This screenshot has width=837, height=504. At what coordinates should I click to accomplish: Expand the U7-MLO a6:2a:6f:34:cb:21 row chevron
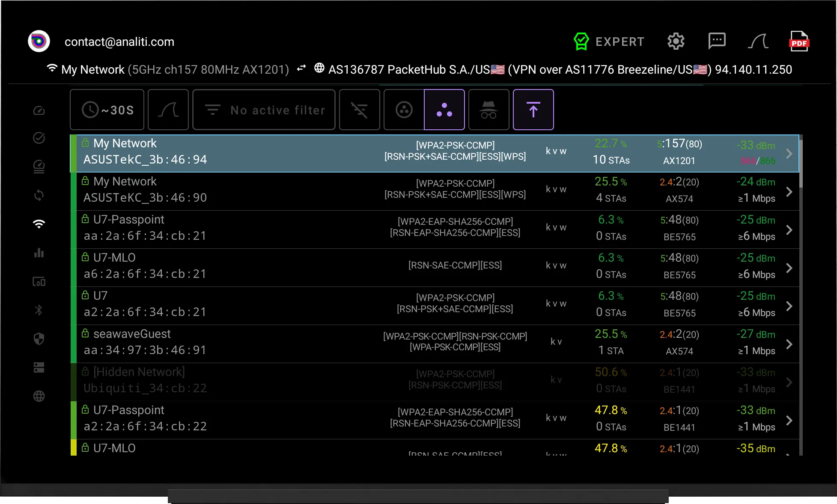[789, 268]
